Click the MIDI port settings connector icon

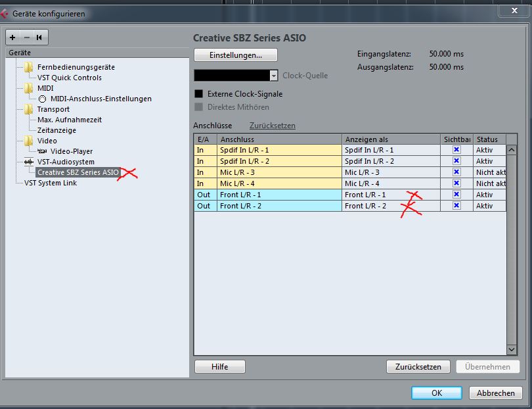coord(42,99)
